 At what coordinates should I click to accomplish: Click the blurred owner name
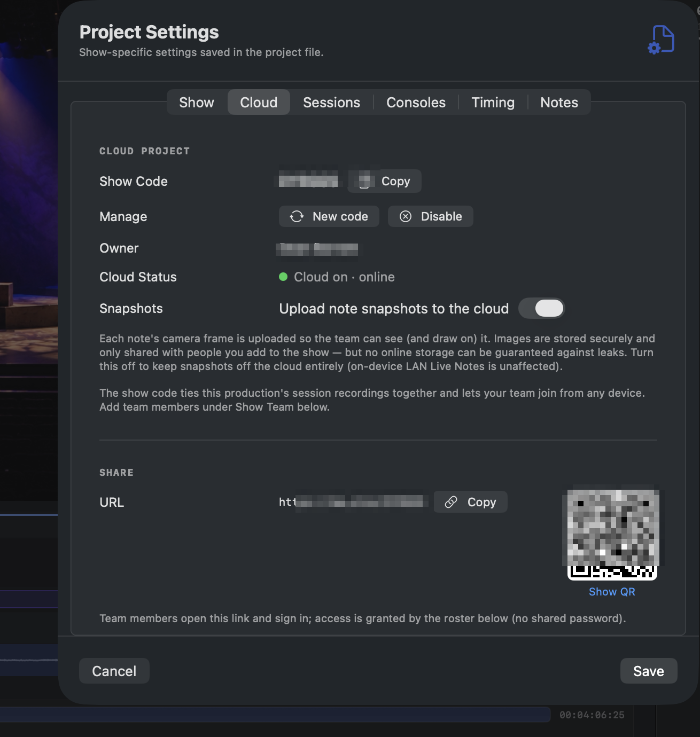pyautogui.click(x=317, y=249)
